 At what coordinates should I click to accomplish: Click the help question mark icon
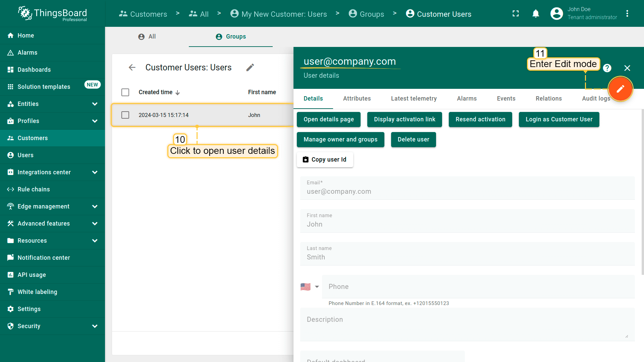point(607,68)
